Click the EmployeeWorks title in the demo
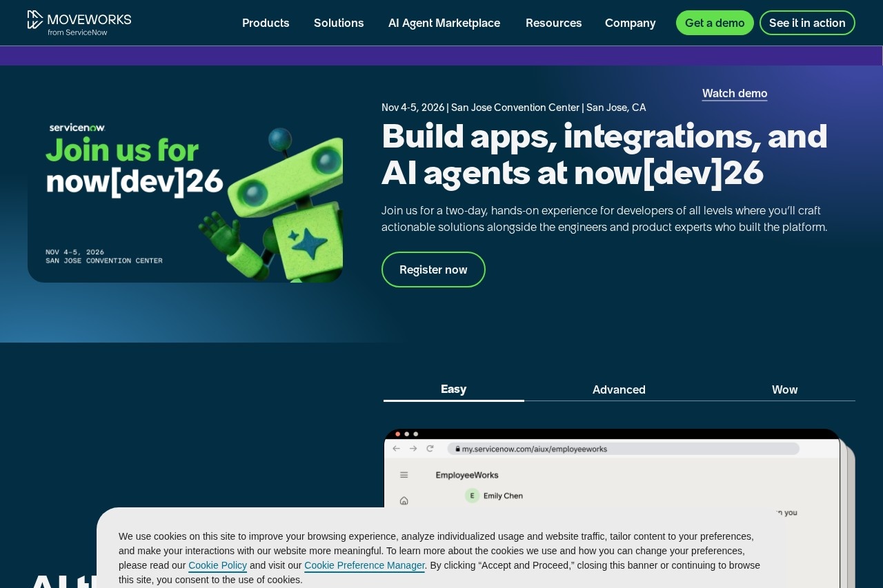Viewport: 883px width, 588px height. 467,475
